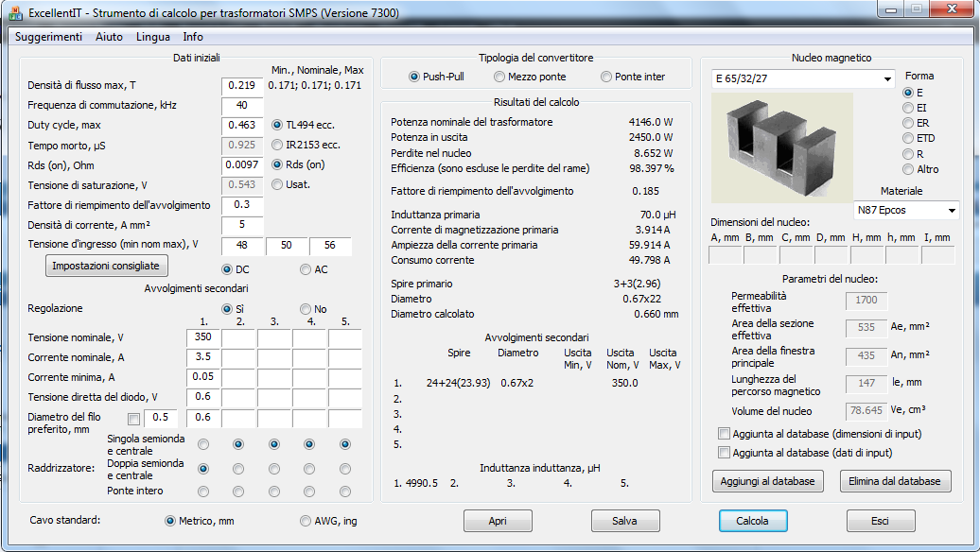Open the E 65/32/27 core dropdown
This screenshot has width=980, height=552.
point(803,78)
